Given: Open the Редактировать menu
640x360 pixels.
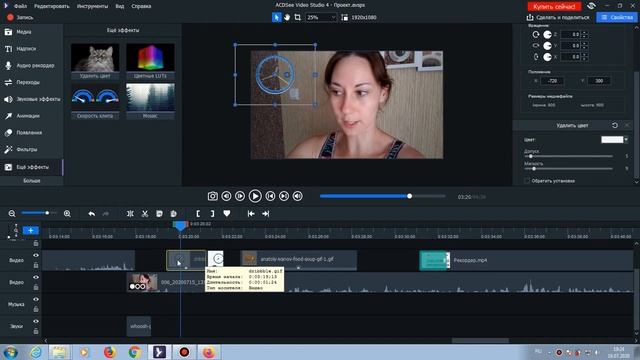Looking at the screenshot, I should 51,6.
